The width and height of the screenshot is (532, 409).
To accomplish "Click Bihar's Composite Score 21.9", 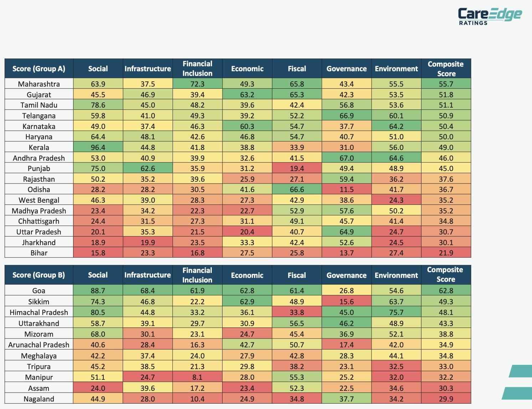I will click(446, 253).
